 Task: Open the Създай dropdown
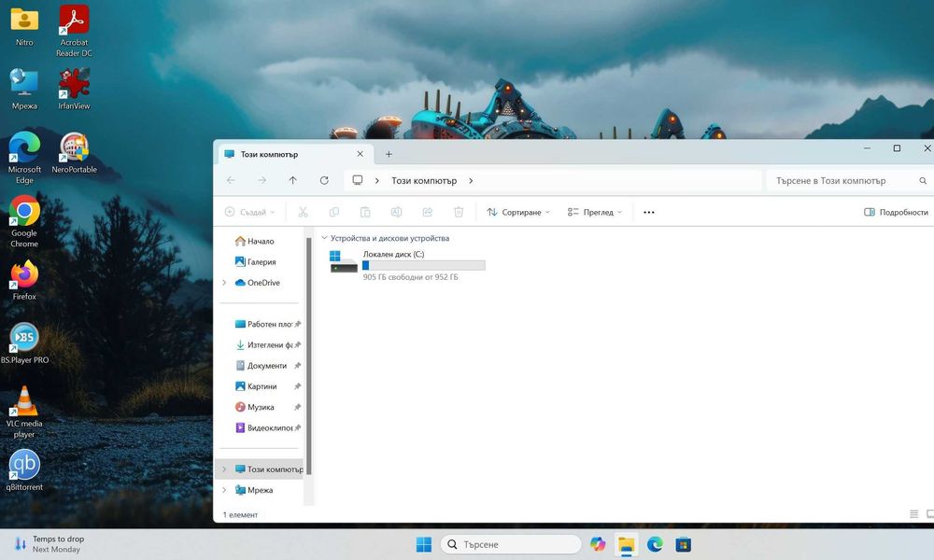(x=249, y=212)
